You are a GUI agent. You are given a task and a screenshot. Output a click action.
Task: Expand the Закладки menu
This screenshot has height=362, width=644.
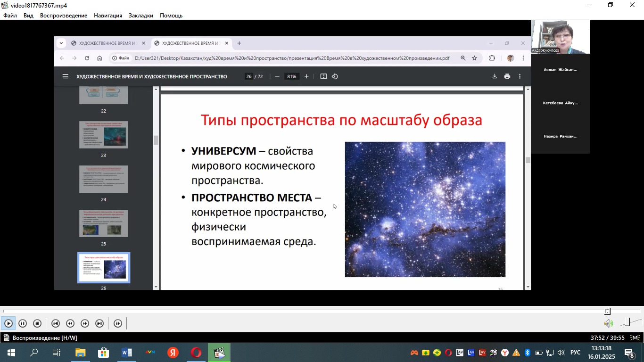click(x=141, y=16)
